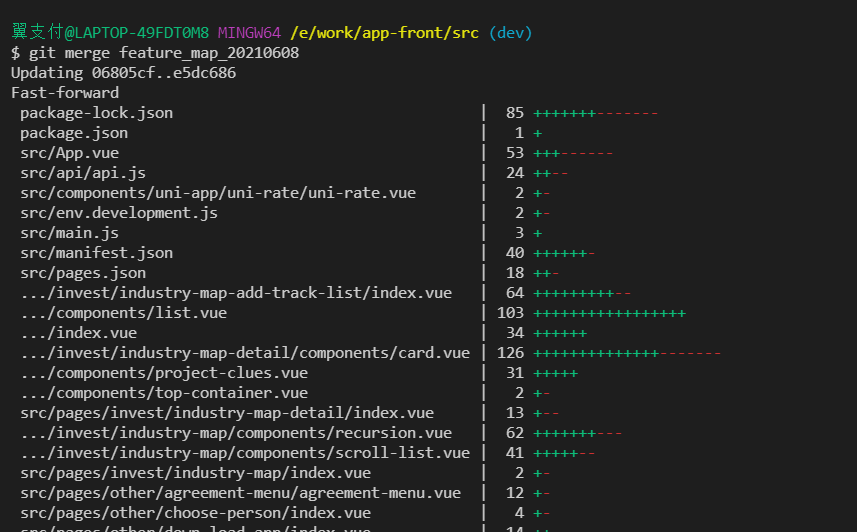The width and height of the screenshot is (857, 532).
Task: Click the package-lock.json file name
Action: click(x=97, y=113)
